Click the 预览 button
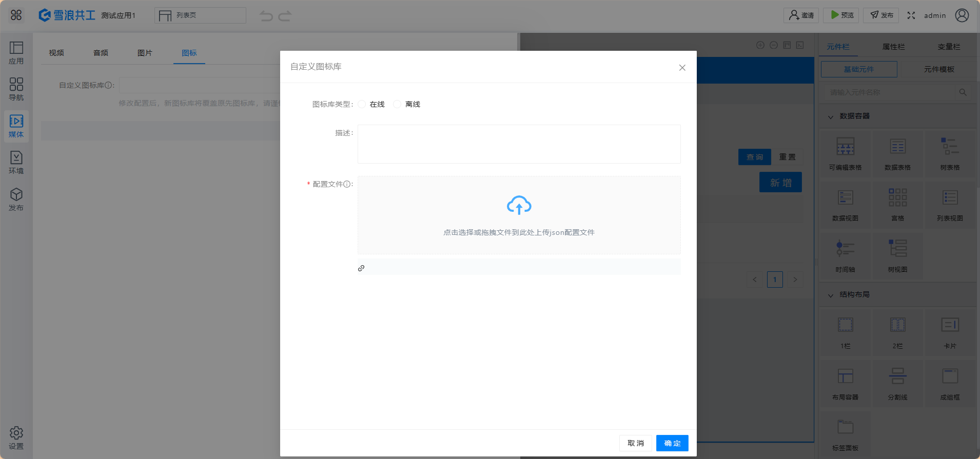The width and height of the screenshot is (980, 459). tap(841, 15)
